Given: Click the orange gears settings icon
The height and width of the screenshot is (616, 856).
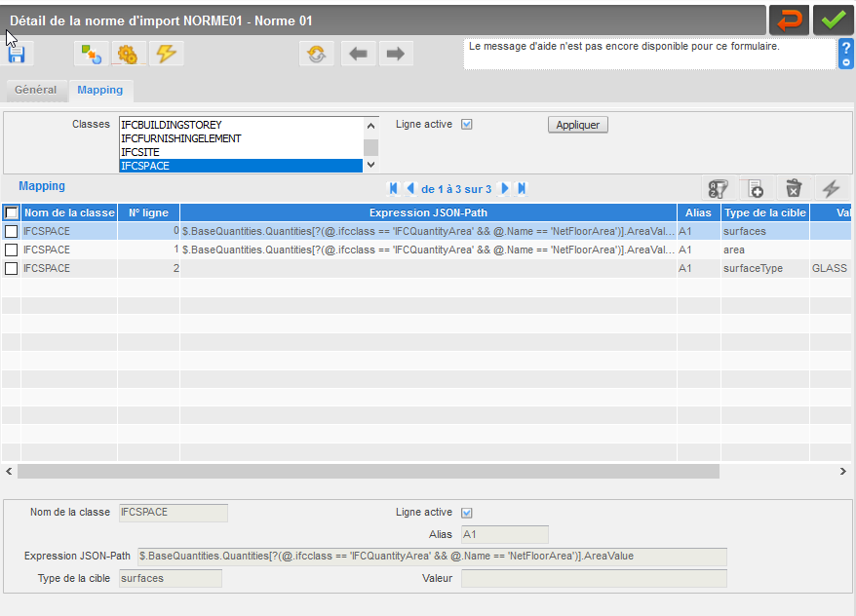Looking at the screenshot, I should 128,54.
